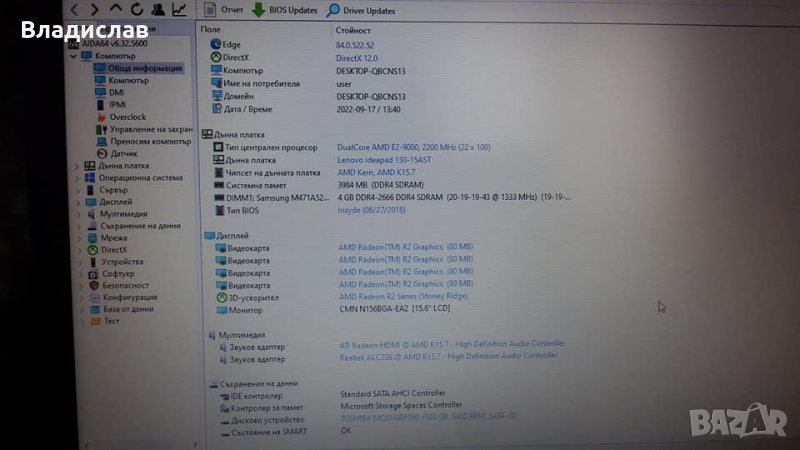This screenshot has height=450, width=800.
Task: Open the DualCore AMD E2-9000 processor link
Action: pos(413,147)
